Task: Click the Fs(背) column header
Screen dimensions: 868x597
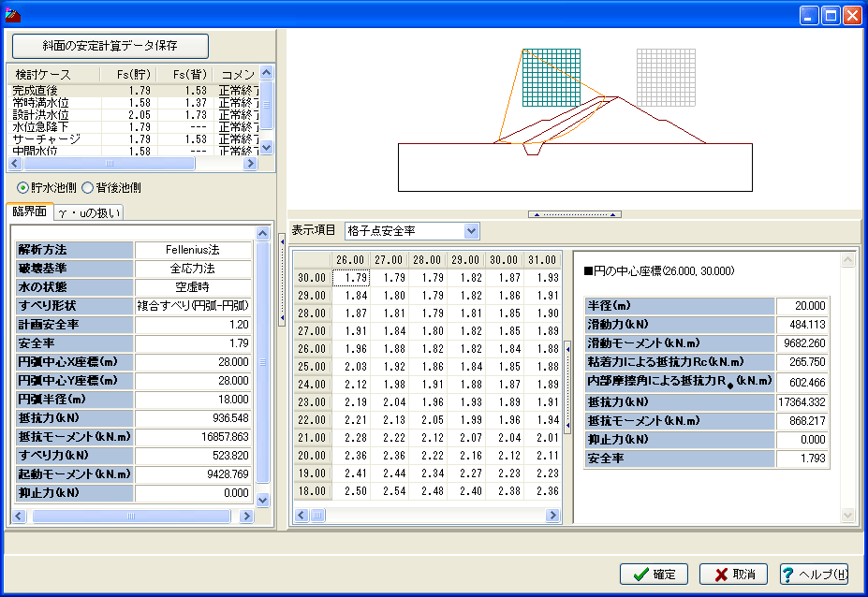Action: [184, 75]
